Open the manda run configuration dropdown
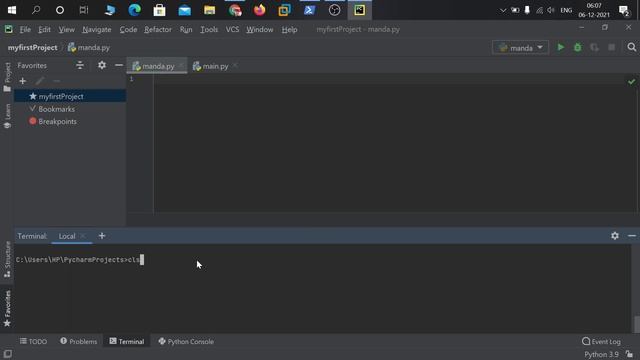The height and width of the screenshot is (360, 640). click(x=520, y=48)
